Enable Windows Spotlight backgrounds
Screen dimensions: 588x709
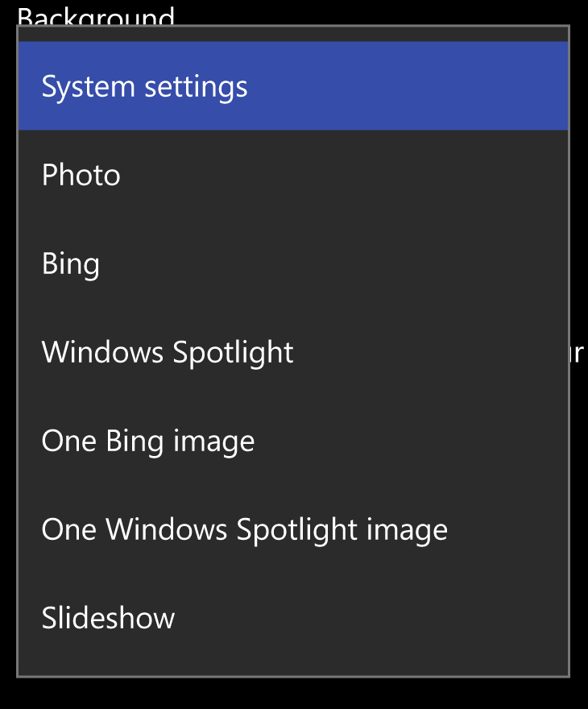click(167, 351)
